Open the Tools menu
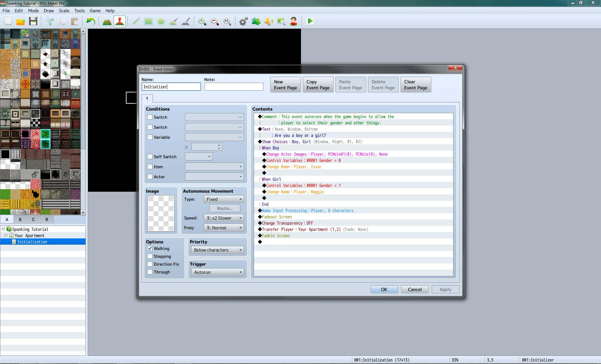601x364 pixels. (x=79, y=11)
